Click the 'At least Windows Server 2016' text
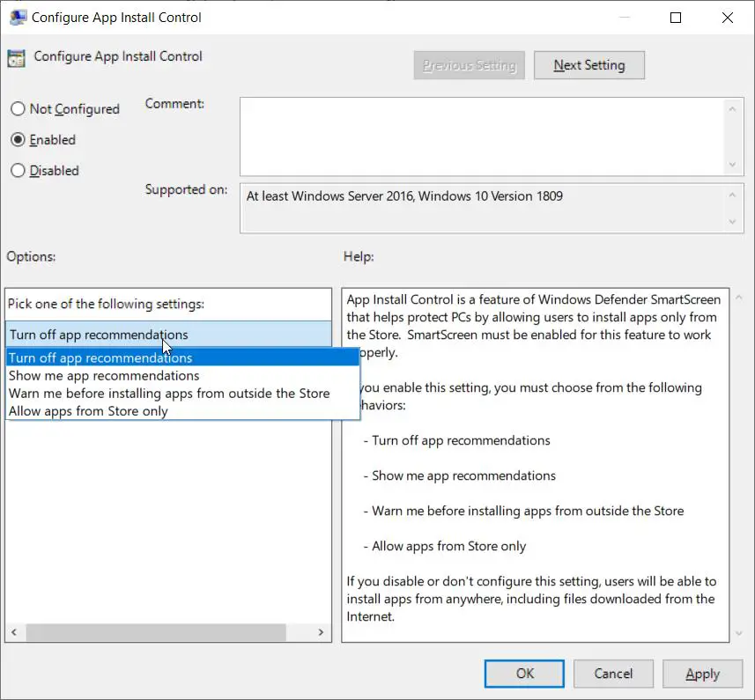755x700 pixels. (404, 196)
